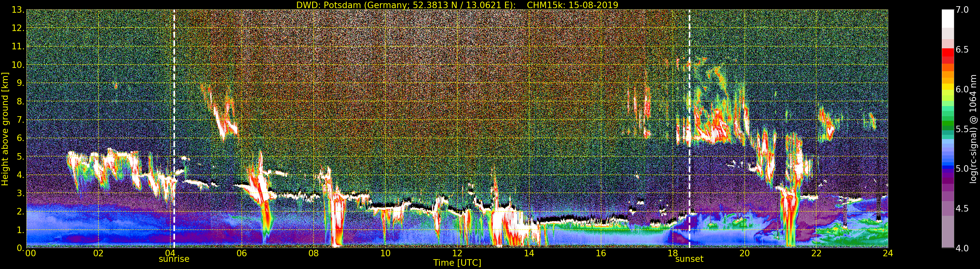980x269 pixels.
Task: Click the white dashed sunset marker line
Action: pyautogui.click(x=689, y=129)
